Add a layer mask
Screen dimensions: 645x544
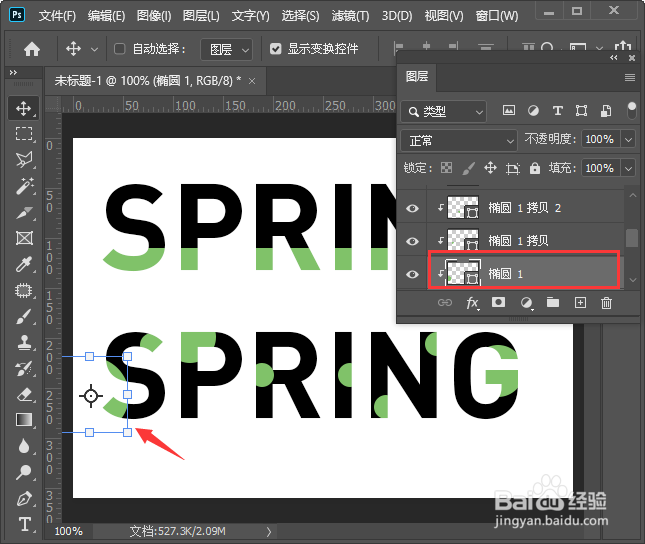[x=499, y=302]
